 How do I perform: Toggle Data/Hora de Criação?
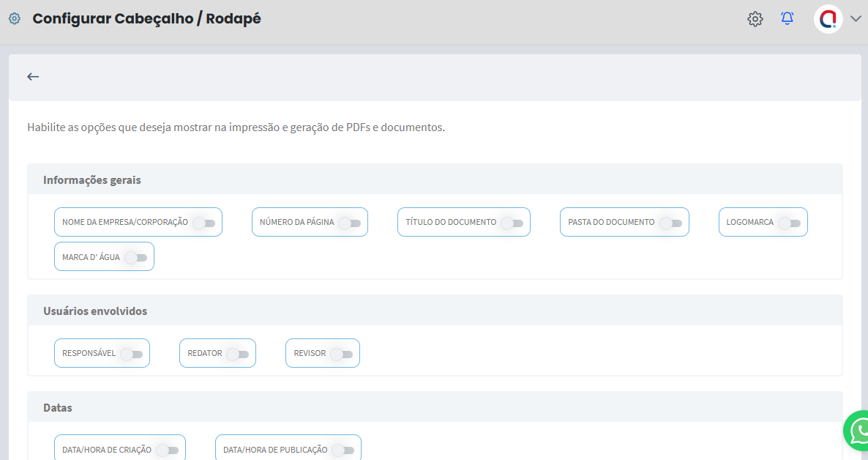pos(168,450)
